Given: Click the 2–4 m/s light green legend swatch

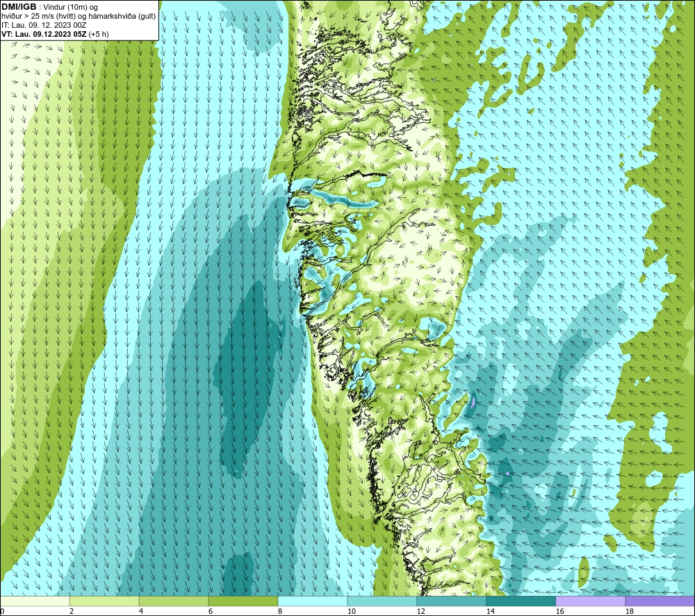Looking at the screenshot, I should click(104, 601).
